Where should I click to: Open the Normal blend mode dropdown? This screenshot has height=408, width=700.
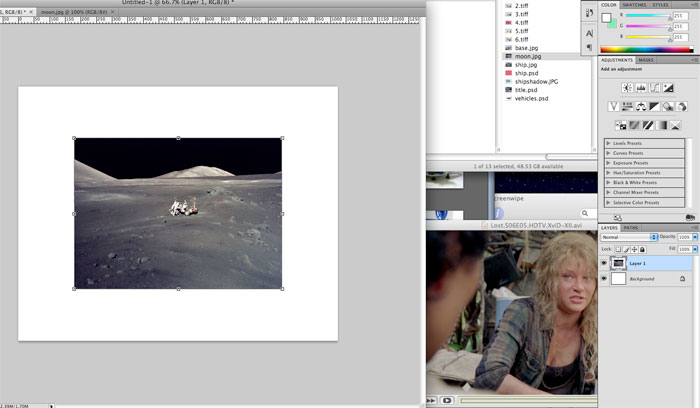(x=629, y=237)
